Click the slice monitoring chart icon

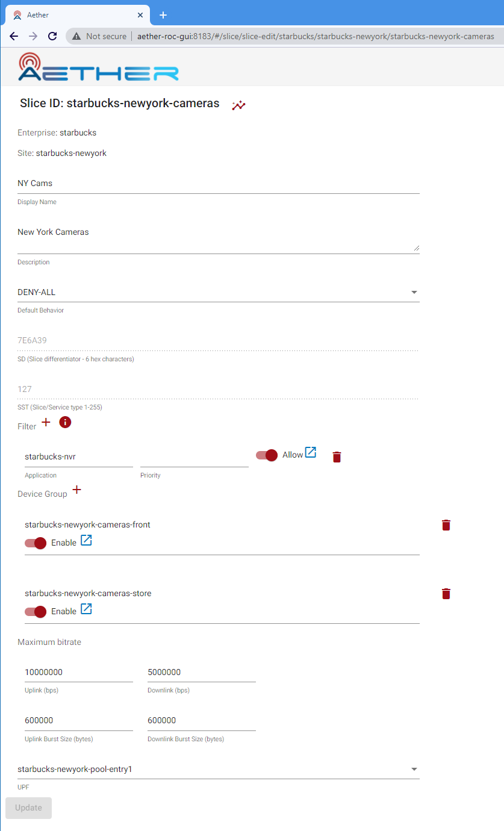(239, 105)
